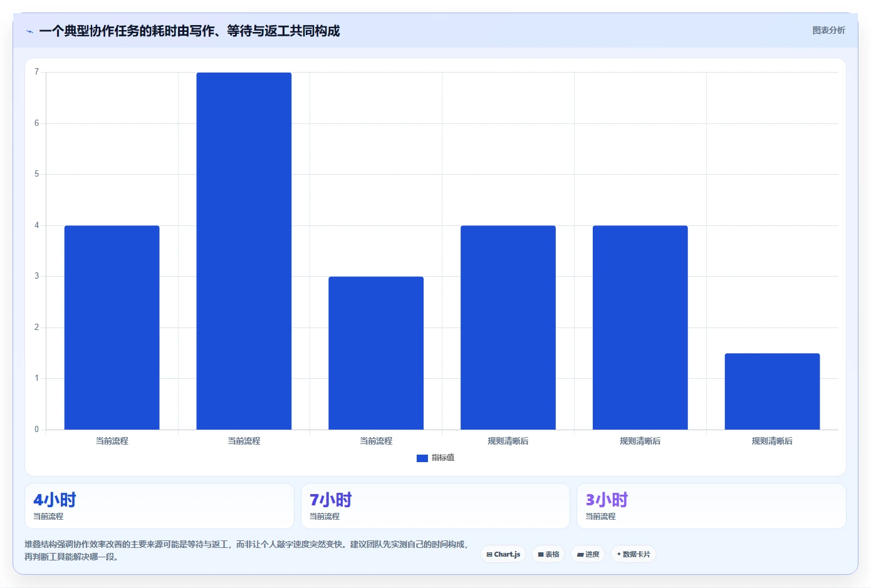
Task: Open the 7小时 stat card
Action: click(x=435, y=506)
